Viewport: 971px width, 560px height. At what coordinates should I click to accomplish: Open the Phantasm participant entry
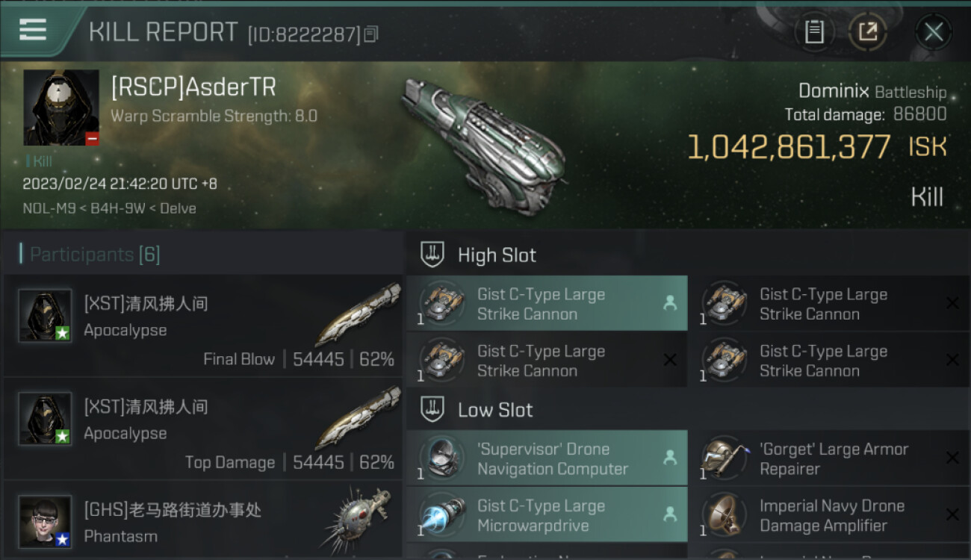(x=203, y=520)
